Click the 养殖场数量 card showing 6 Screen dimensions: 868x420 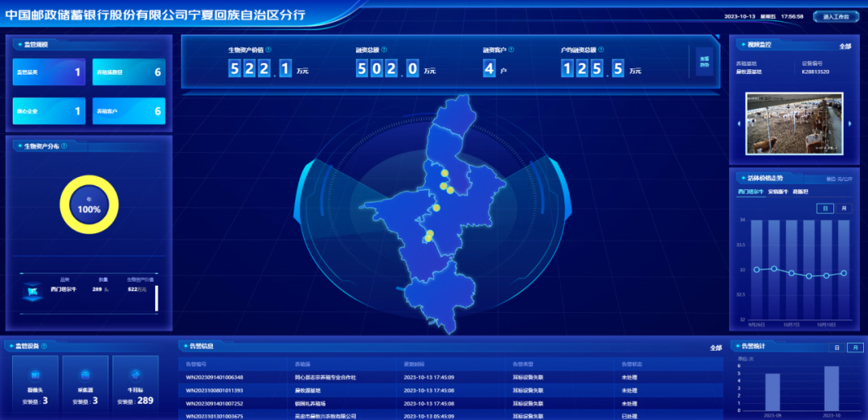click(129, 72)
